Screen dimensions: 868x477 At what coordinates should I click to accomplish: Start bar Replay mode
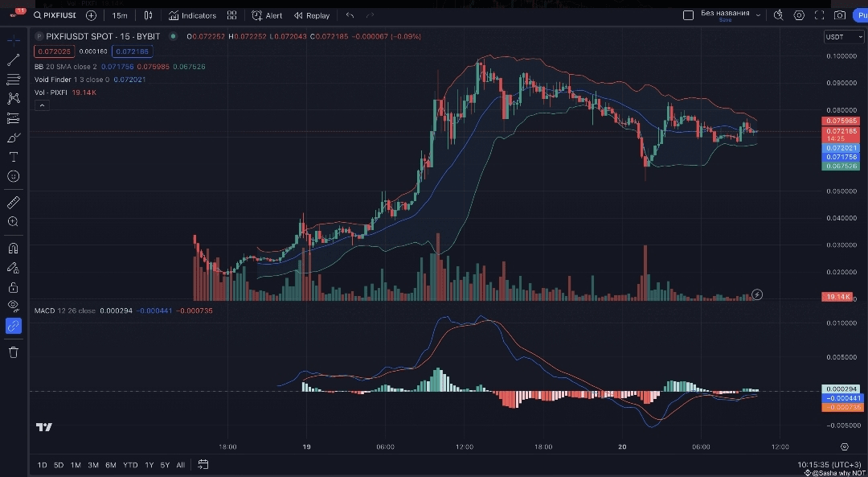coord(312,15)
